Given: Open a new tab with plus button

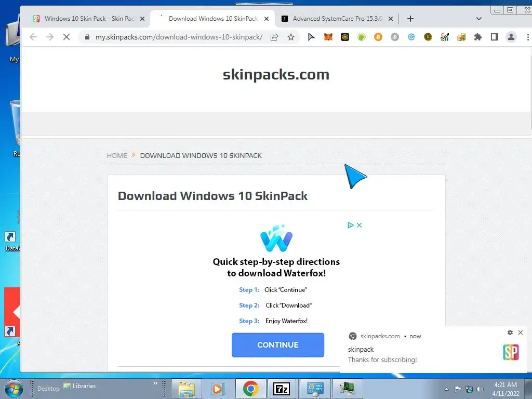Looking at the screenshot, I should [x=410, y=19].
